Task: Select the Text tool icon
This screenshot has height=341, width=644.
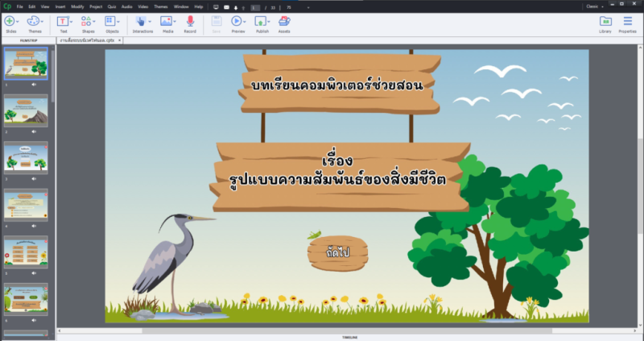Action: click(63, 21)
